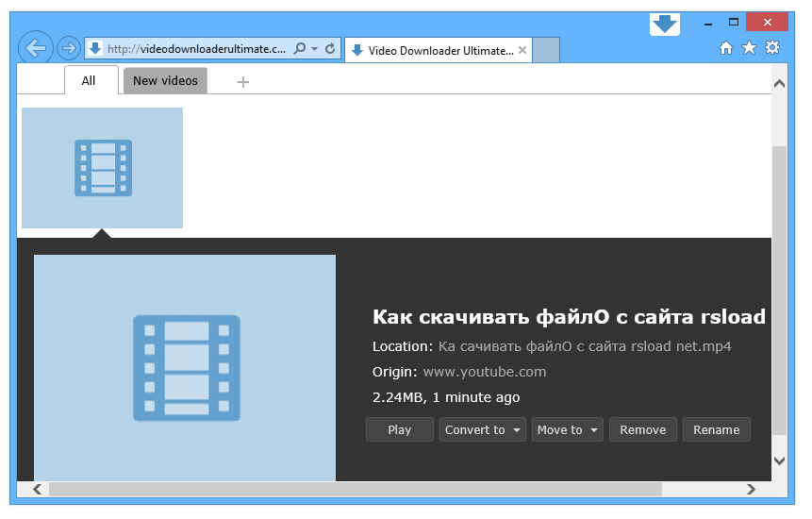Image resolution: width=812 pixels, height=519 pixels.
Task: Select the Video Downloader Ultimate browser tab
Action: tap(439, 50)
